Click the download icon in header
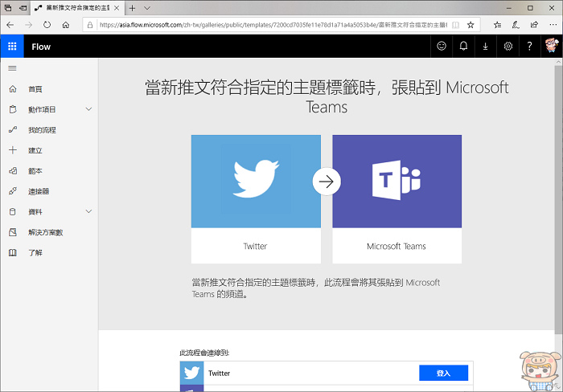The width and height of the screenshot is (563, 392). point(485,47)
